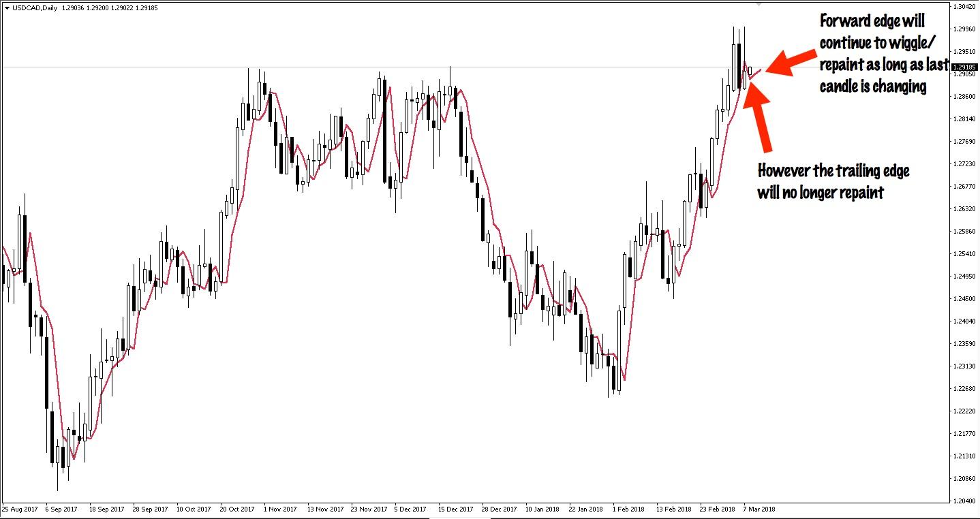The image size is (980, 519).
Task: Click the 10 Oct 2017 date label
Action: [194, 509]
